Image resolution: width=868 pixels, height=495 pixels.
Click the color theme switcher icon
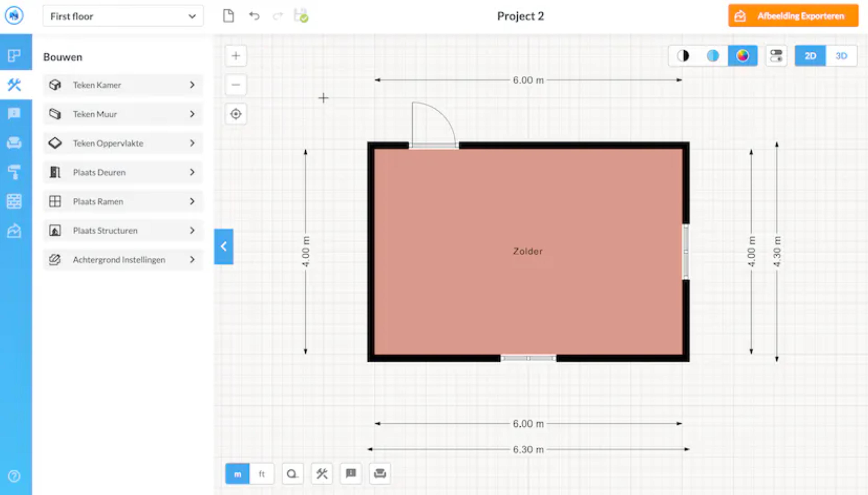pyautogui.click(x=742, y=55)
